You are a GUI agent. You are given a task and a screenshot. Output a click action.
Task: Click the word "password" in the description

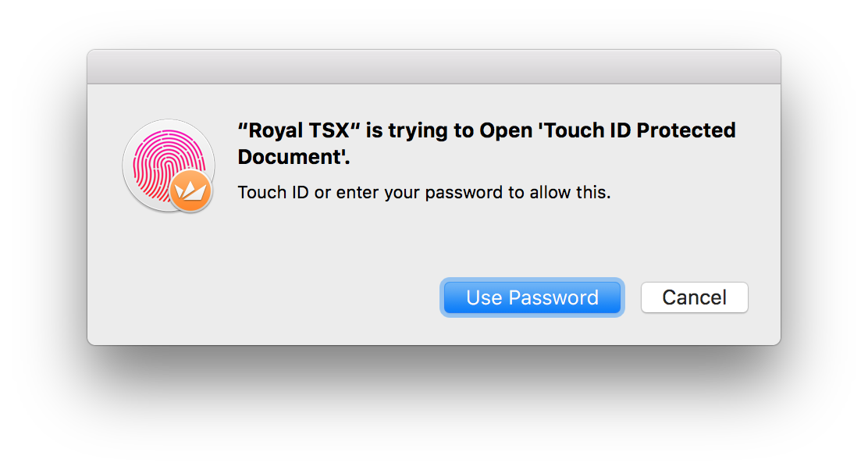click(x=465, y=192)
